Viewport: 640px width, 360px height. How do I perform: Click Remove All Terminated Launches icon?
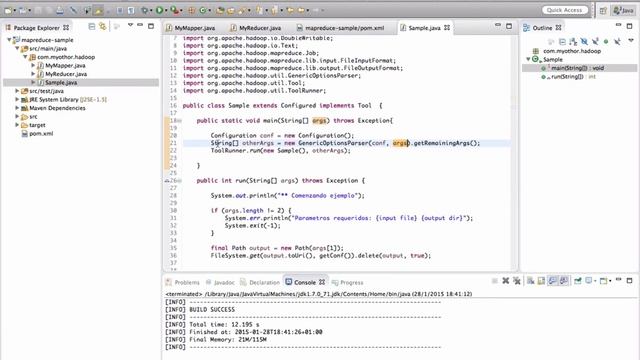click(x=517, y=281)
